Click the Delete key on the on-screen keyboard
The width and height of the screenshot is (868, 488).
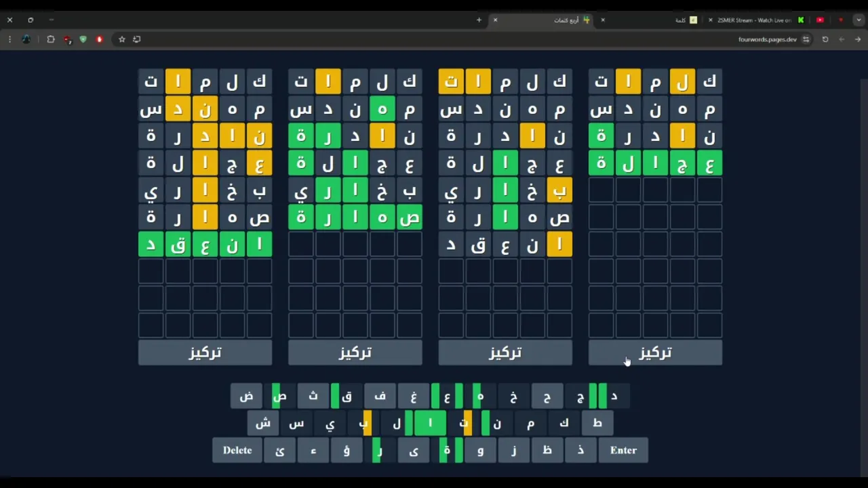[237, 450]
